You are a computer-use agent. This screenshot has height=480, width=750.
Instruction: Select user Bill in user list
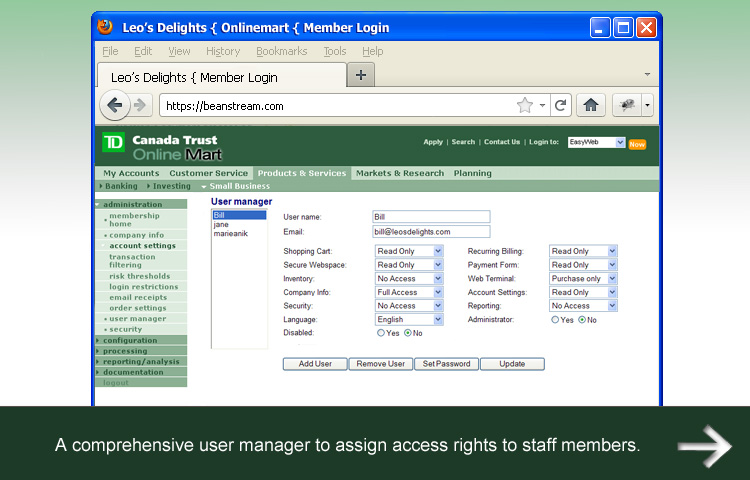(239, 215)
